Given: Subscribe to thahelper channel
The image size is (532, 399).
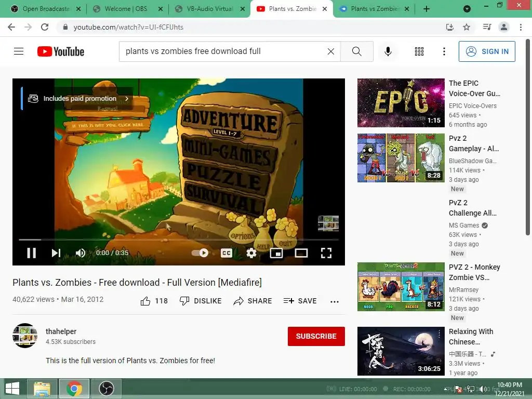Looking at the screenshot, I should tap(316, 336).
